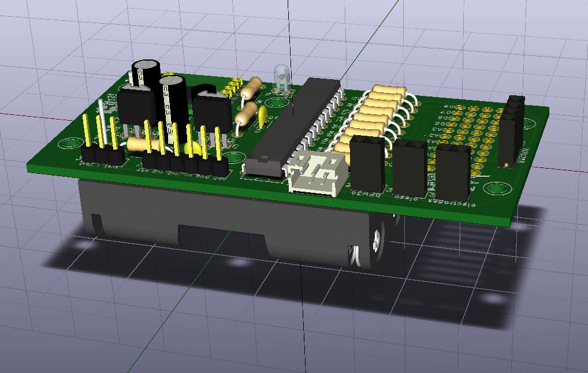Select the three-pin male header at left
Image resolution: width=588 pixels, height=373 pixels.
pyautogui.click(x=101, y=155)
